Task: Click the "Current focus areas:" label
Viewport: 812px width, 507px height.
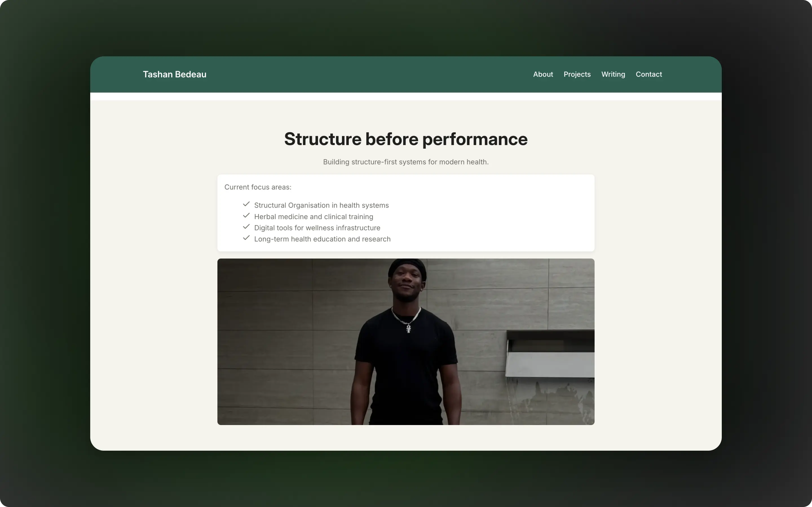Action: point(258,187)
